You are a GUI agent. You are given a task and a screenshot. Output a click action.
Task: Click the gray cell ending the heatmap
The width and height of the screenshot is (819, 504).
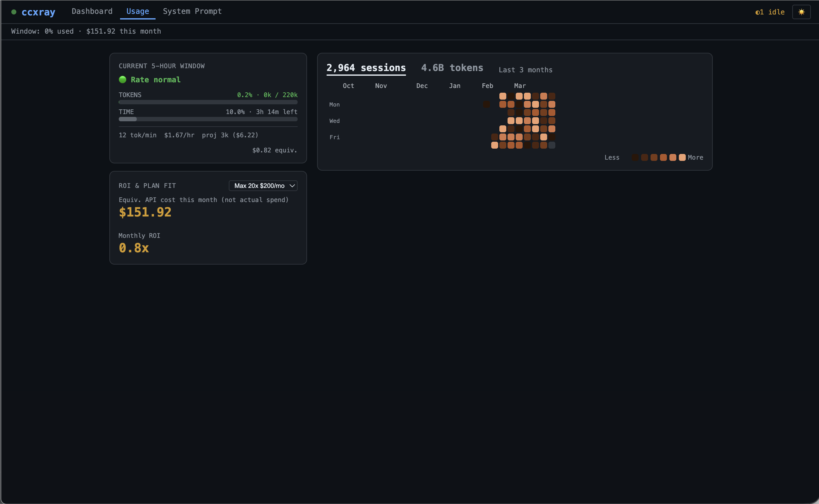[x=552, y=145]
